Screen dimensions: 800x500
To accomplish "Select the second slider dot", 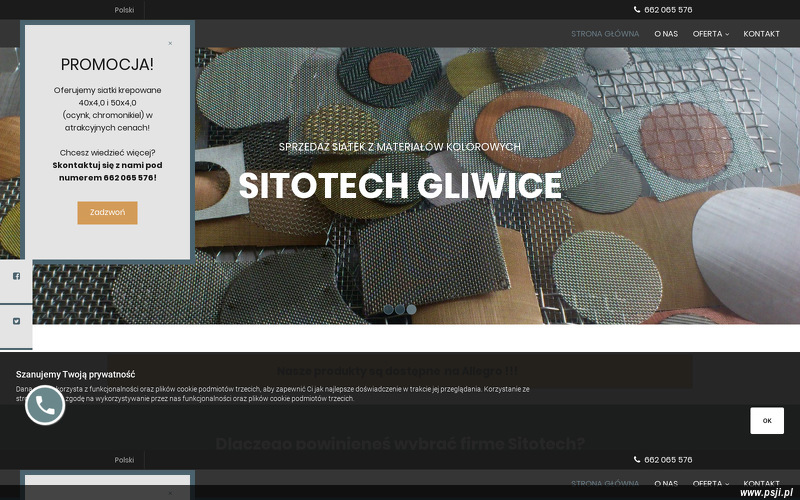I will click(399, 309).
